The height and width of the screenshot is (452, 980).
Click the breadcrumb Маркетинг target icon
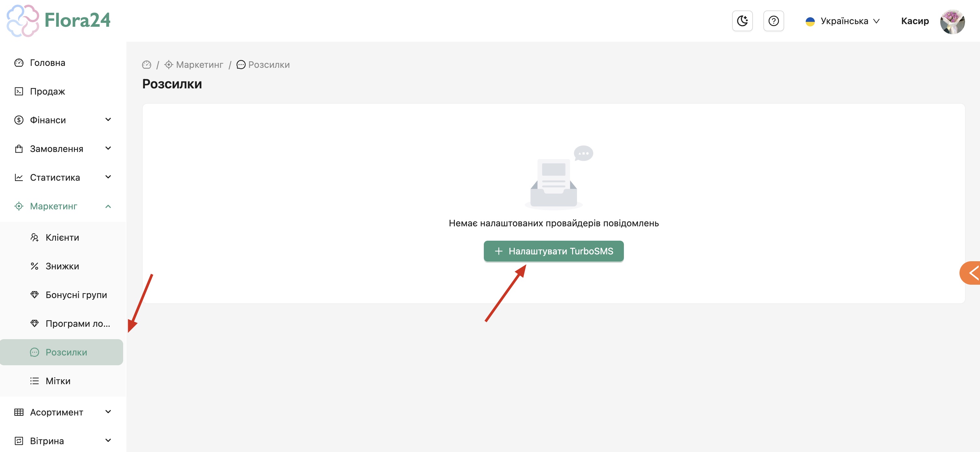168,65
